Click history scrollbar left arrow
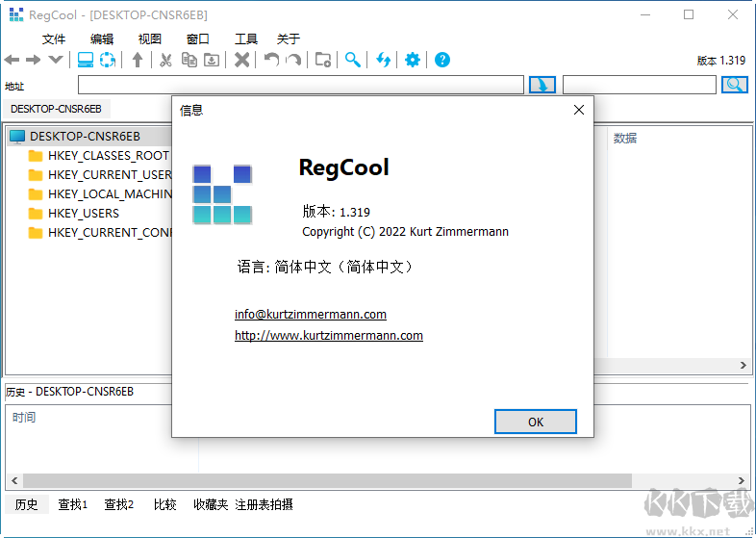Screen dimensions: 756x538 click(14, 480)
